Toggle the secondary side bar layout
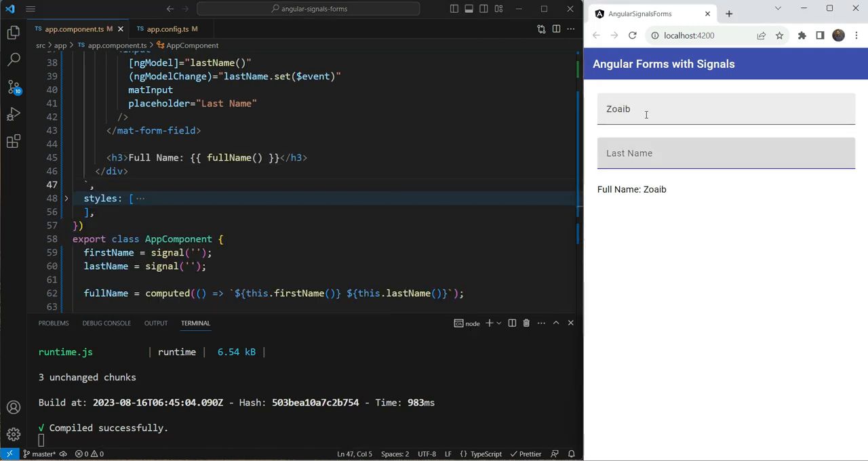This screenshot has width=868, height=461. pyautogui.click(x=484, y=9)
